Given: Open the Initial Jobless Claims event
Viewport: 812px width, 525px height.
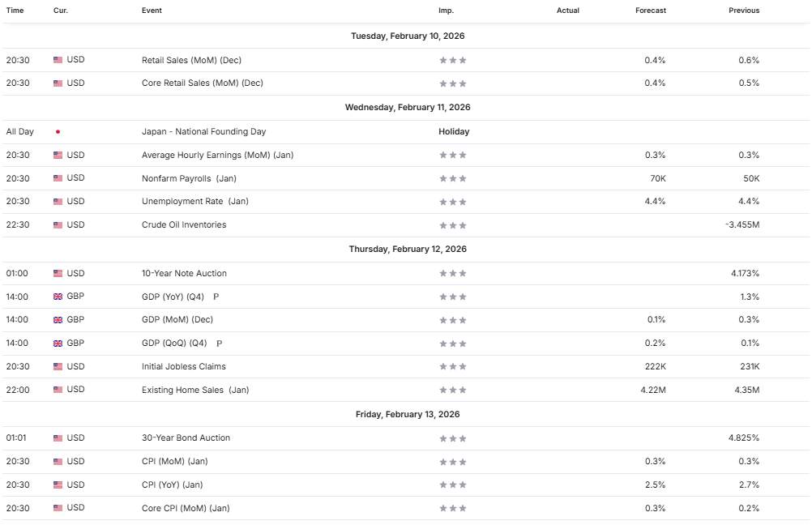Looking at the screenshot, I should click(x=183, y=367).
